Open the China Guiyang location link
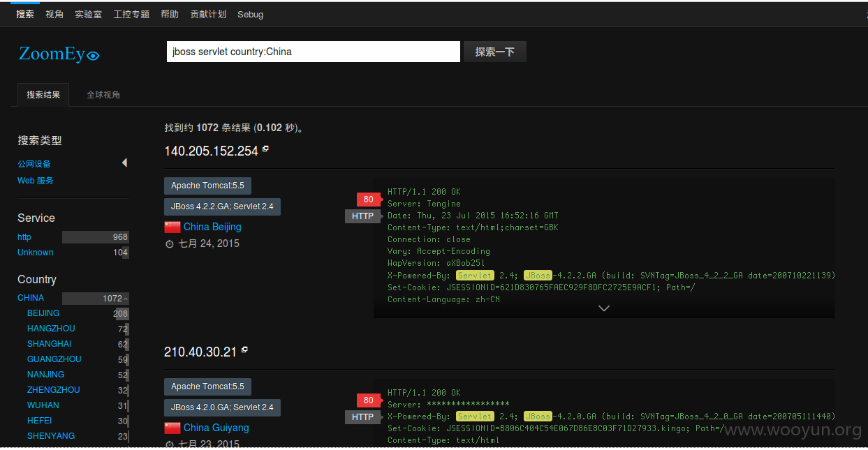 pos(216,428)
